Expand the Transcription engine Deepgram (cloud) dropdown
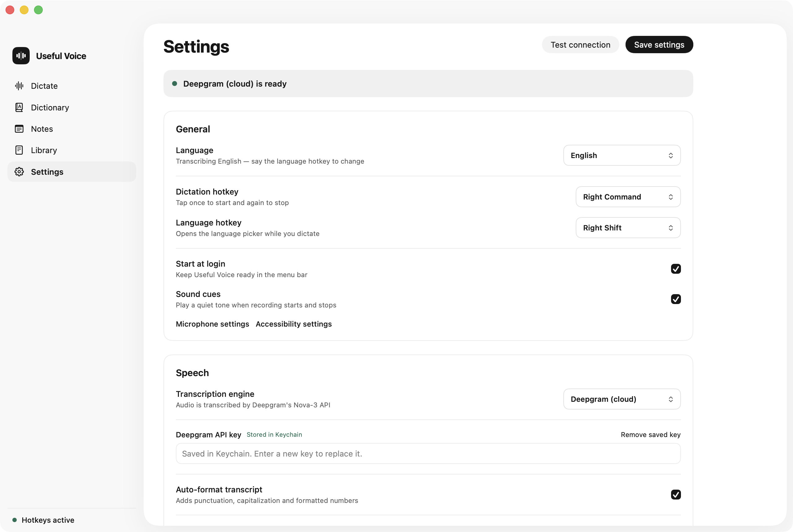793x532 pixels. point(622,399)
